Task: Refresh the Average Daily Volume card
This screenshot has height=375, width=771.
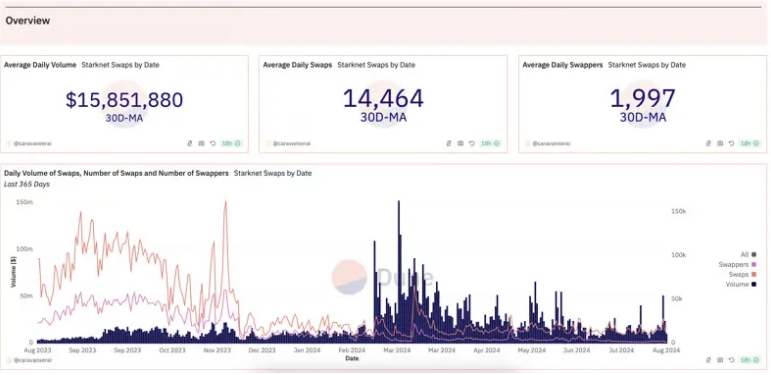Action: coord(213,144)
